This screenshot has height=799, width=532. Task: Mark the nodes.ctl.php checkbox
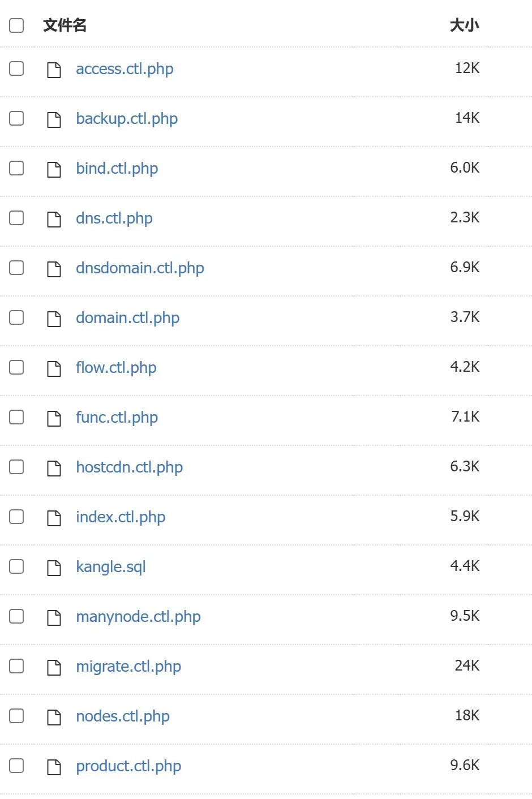pyautogui.click(x=16, y=716)
